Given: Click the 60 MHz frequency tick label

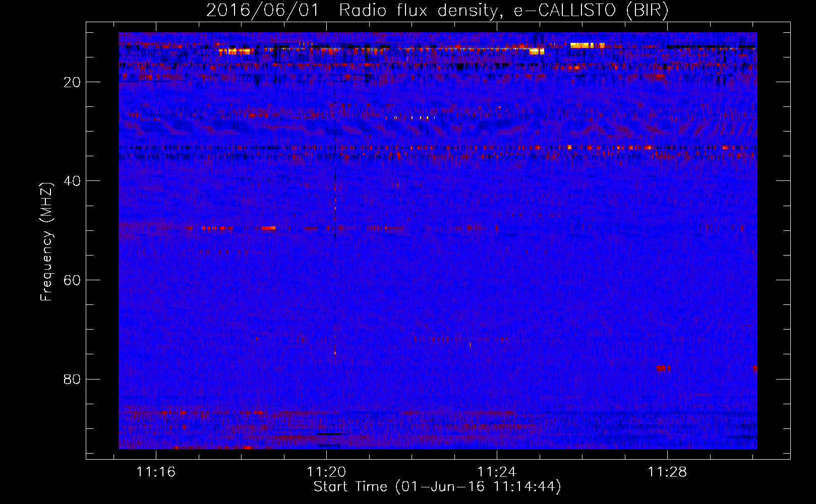Looking at the screenshot, I should pos(72,280).
